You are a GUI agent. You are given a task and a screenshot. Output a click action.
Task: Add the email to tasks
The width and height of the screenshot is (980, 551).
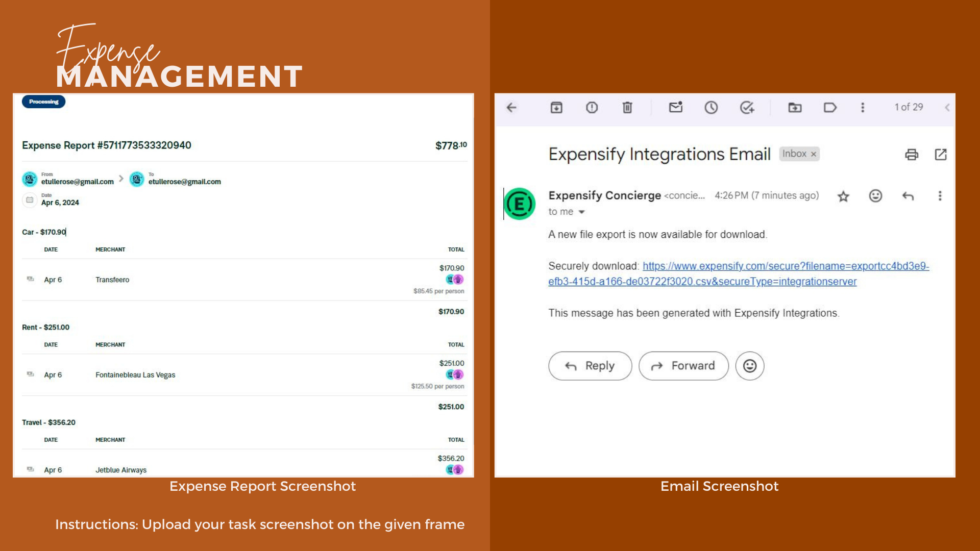747,108
